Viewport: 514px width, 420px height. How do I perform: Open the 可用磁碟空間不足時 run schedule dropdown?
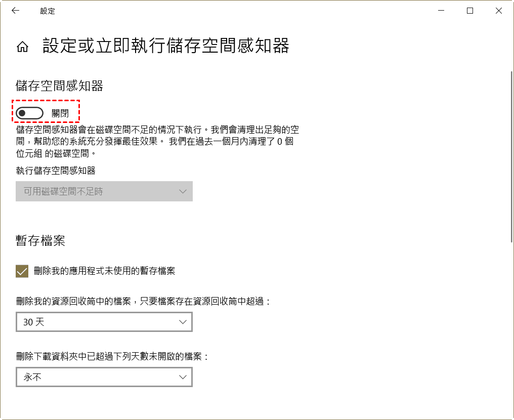click(104, 191)
